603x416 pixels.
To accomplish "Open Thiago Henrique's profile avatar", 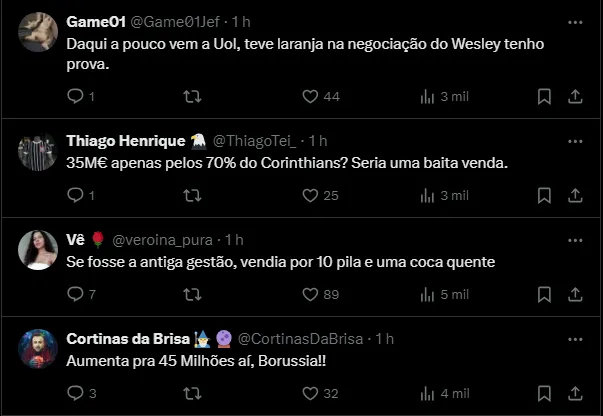I will (x=38, y=151).
